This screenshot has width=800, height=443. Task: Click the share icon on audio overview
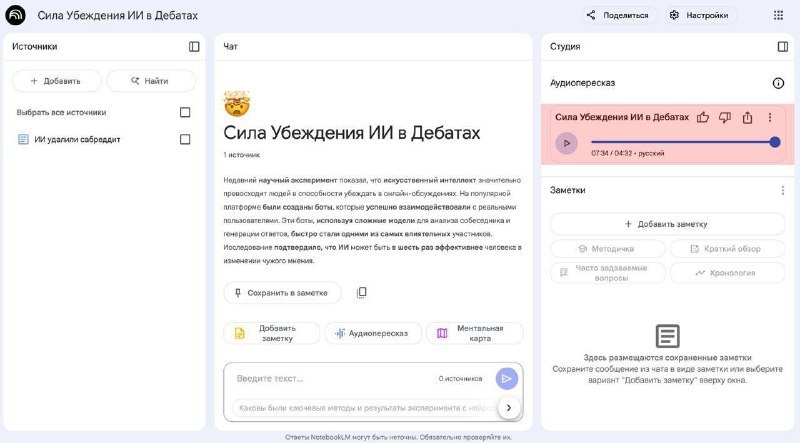747,117
